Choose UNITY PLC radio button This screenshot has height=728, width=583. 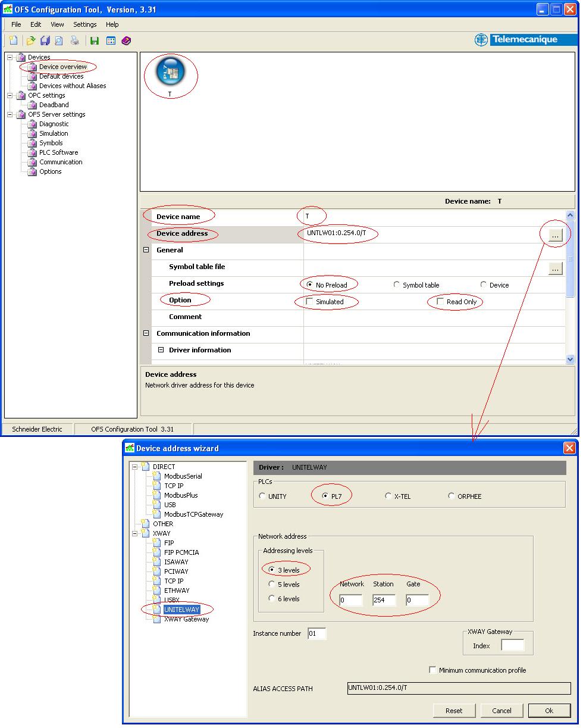pos(262,496)
